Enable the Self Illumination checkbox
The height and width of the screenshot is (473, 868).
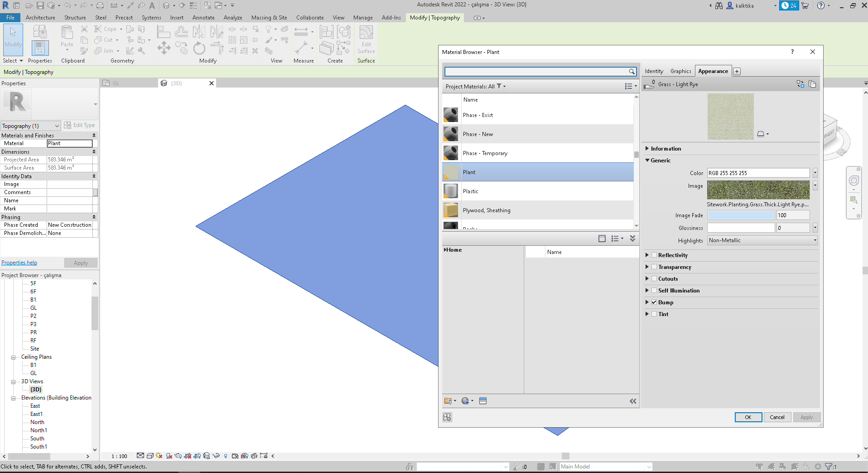coord(654,291)
